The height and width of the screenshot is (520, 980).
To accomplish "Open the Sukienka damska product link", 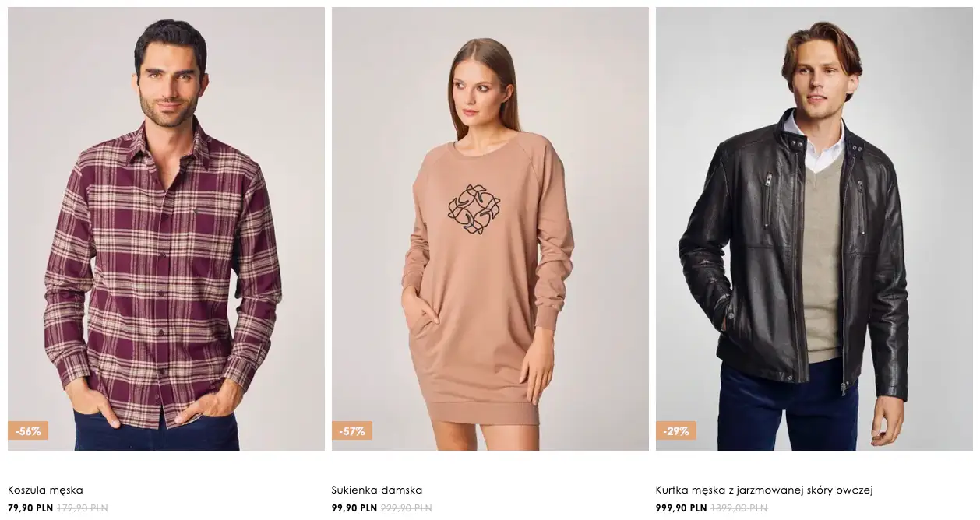I will coord(377,490).
